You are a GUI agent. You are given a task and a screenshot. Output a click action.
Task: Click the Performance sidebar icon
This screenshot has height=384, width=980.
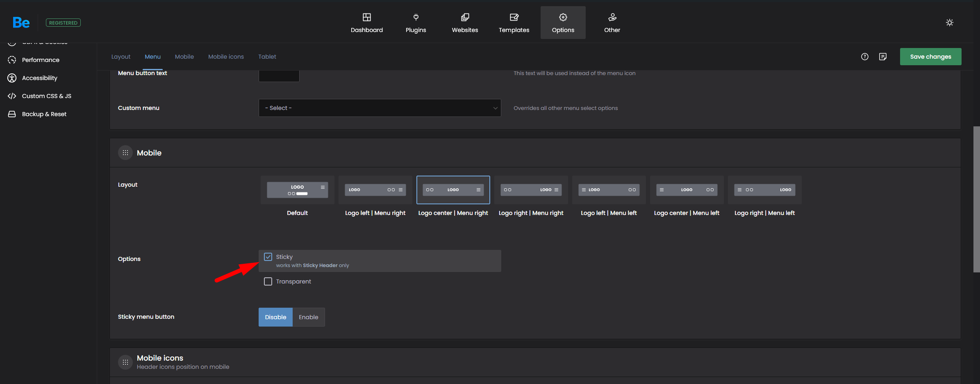[x=12, y=60]
